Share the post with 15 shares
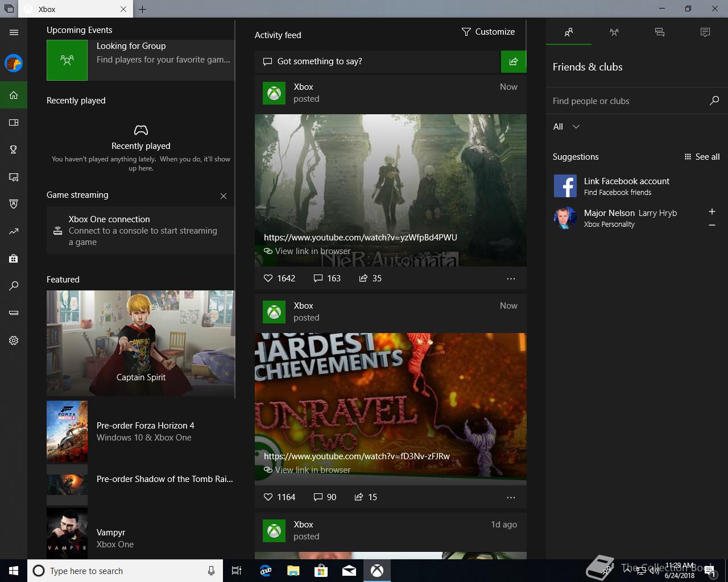The height and width of the screenshot is (582, 728). tap(366, 497)
